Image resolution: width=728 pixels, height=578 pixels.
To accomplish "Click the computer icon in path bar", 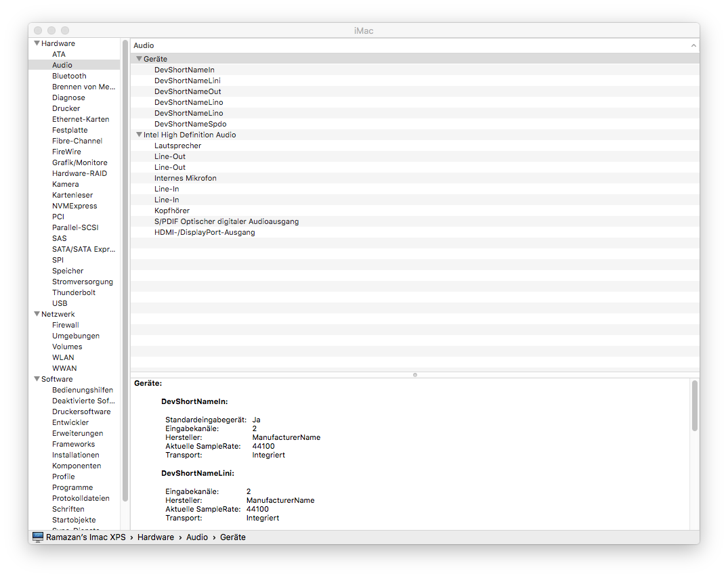I will (38, 537).
